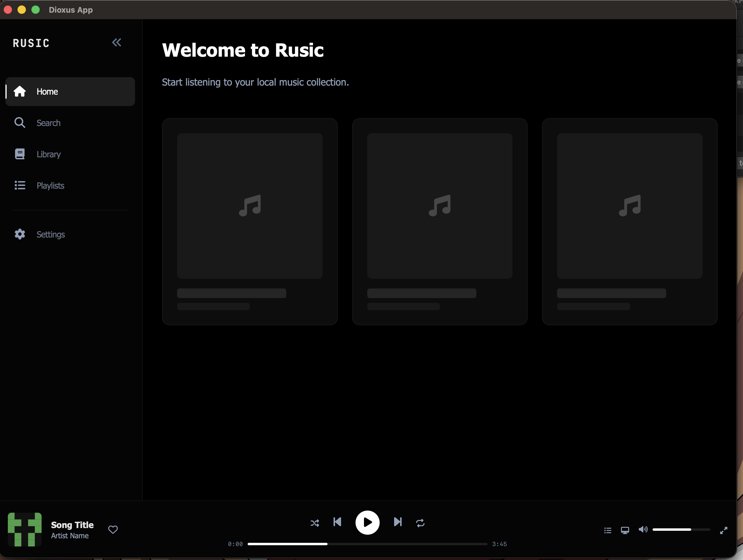
Task: Open the output devices monitor icon
Action: click(x=625, y=530)
